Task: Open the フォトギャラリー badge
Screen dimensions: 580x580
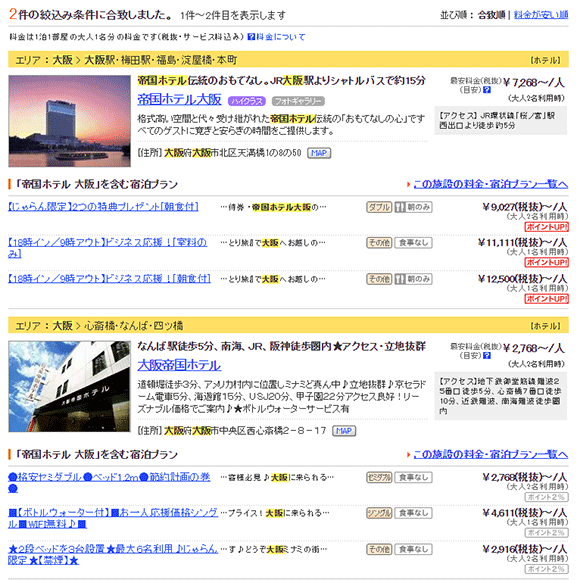Action: 298,101
